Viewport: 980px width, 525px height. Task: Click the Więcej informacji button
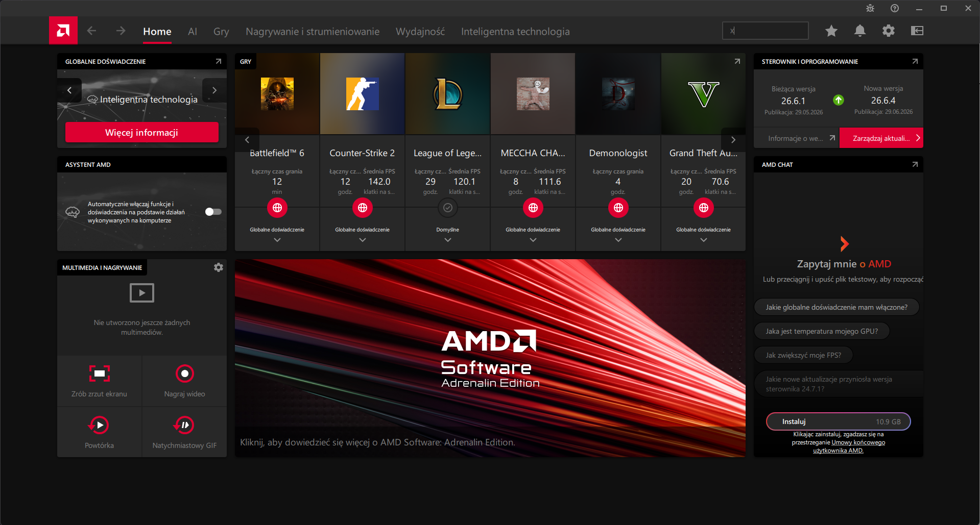142,132
